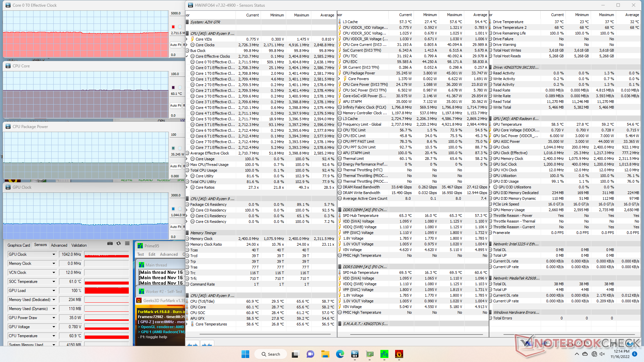Image resolution: width=644 pixels, height=362 pixels.
Task: Open the Validation tab in GPU-Z
Action: [79, 245]
